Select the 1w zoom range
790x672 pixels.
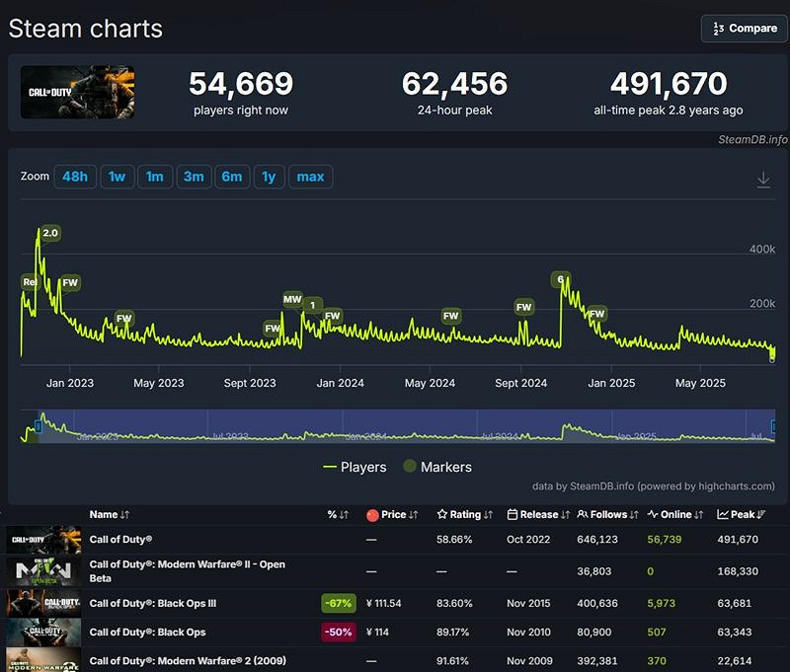point(117,177)
